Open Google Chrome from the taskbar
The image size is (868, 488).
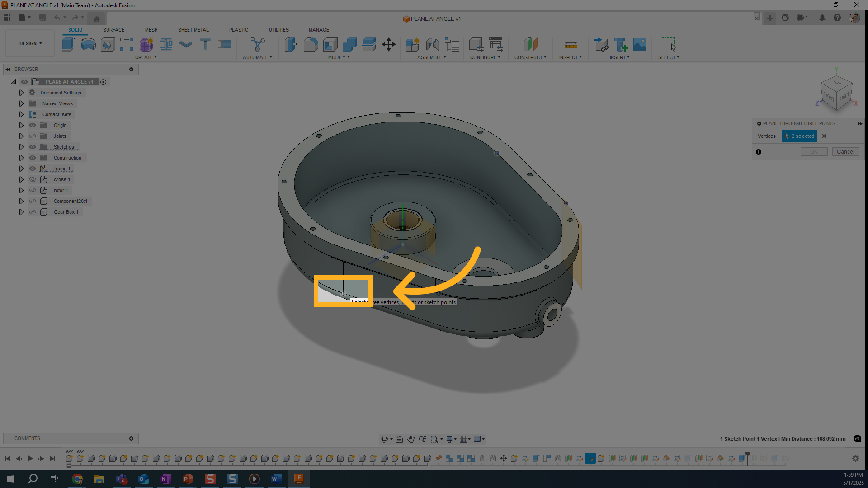77,479
